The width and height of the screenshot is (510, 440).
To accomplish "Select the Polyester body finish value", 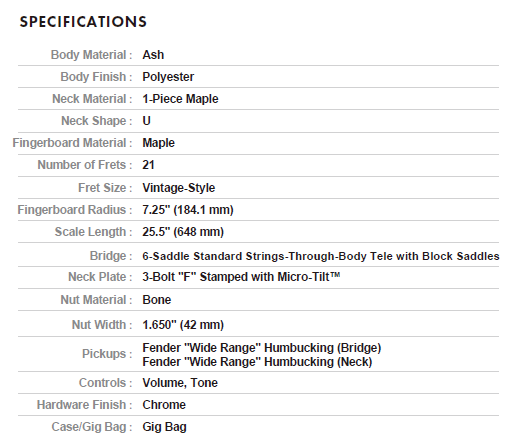I will [168, 77].
